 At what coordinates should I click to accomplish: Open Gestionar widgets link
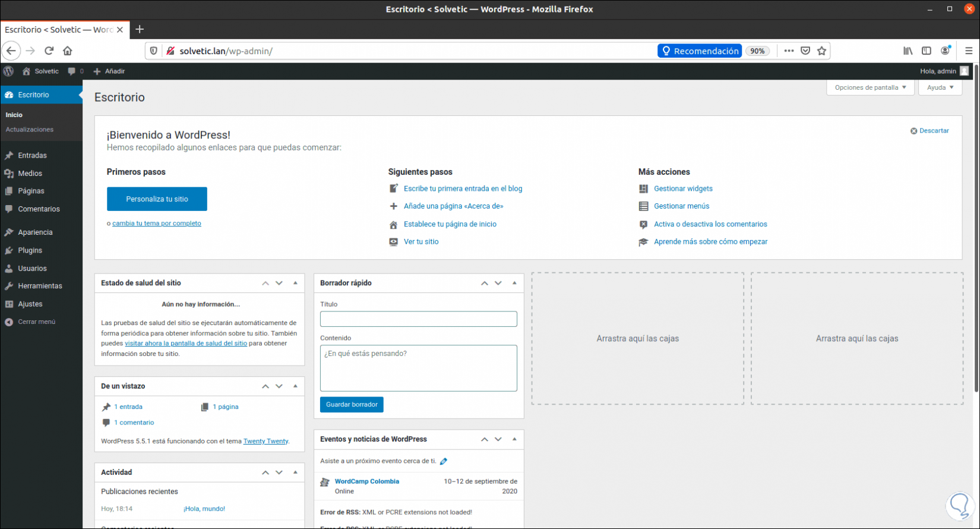click(683, 188)
